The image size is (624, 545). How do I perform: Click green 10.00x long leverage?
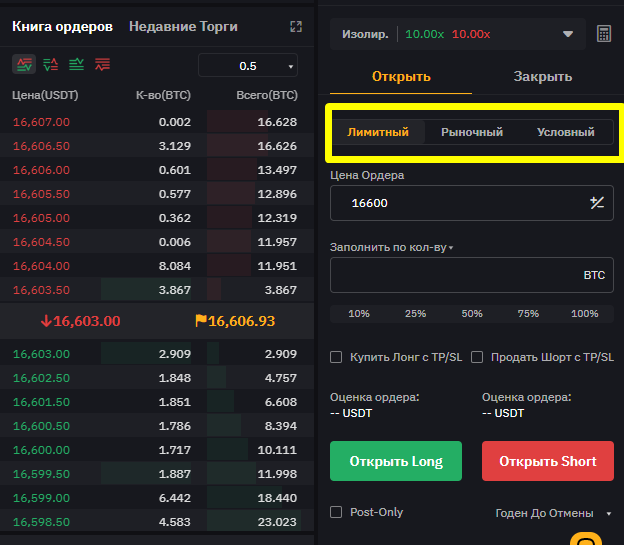tap(424, 34)
